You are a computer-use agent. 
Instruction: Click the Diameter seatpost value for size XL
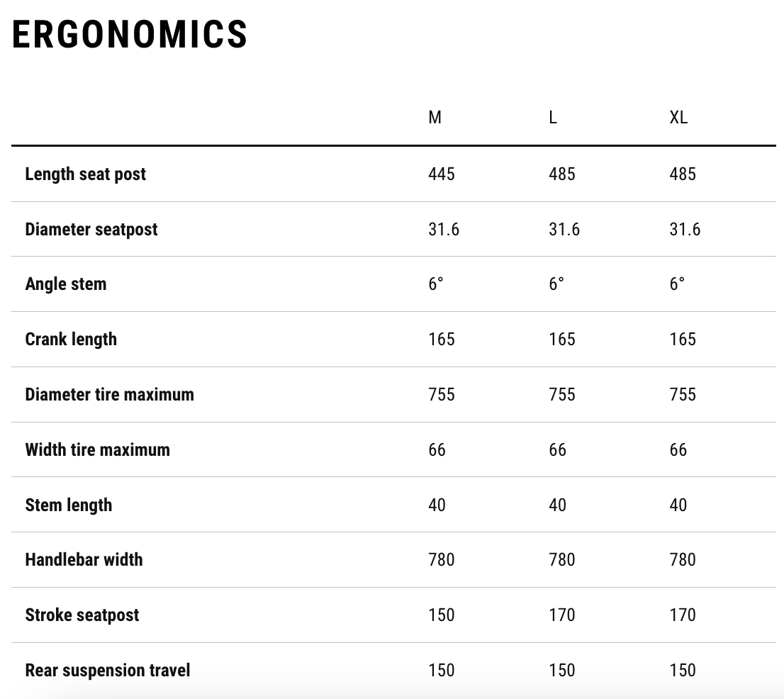[x=685, y=230]
